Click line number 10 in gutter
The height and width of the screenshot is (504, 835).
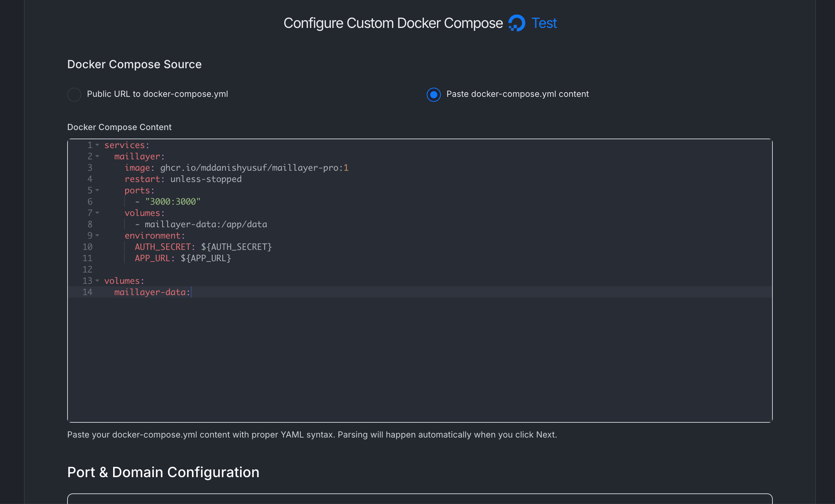pyautogui.click(x=87, y=247)
